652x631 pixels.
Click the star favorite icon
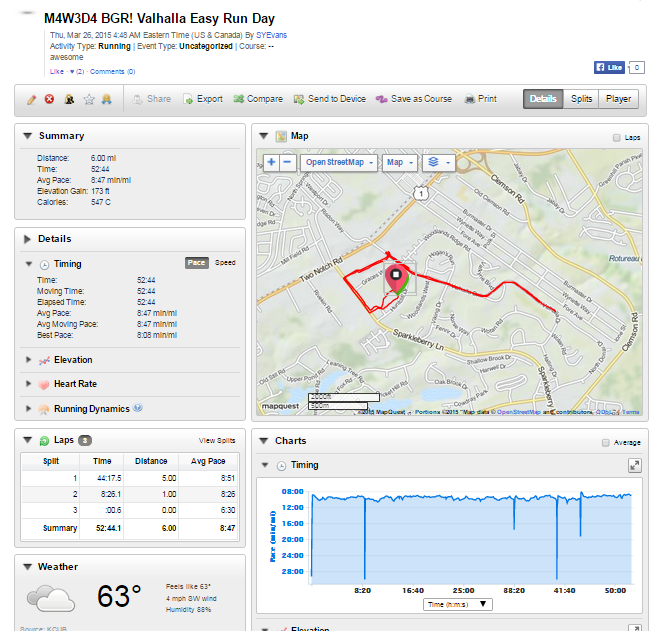click(x=88, y=99)
